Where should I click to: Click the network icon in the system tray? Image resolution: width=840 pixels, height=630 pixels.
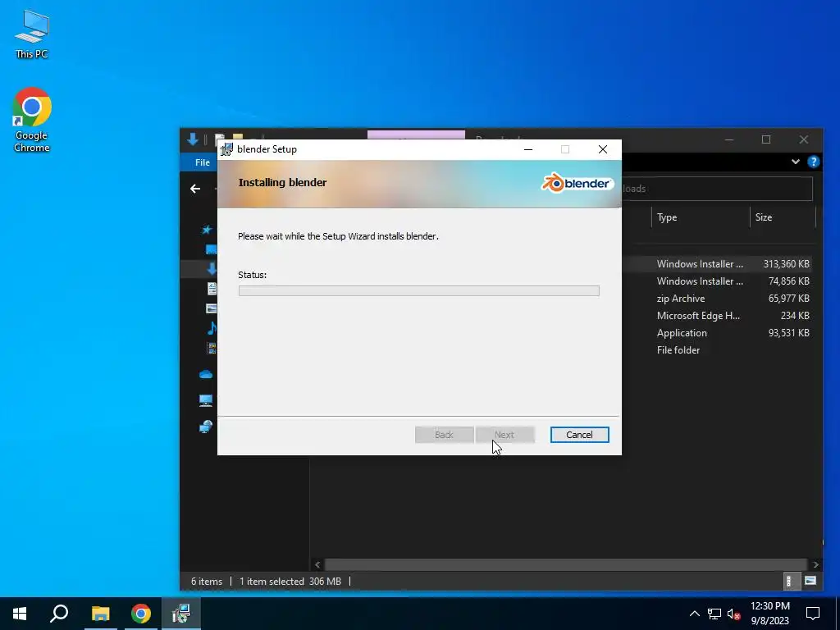[x=714, y=614]
